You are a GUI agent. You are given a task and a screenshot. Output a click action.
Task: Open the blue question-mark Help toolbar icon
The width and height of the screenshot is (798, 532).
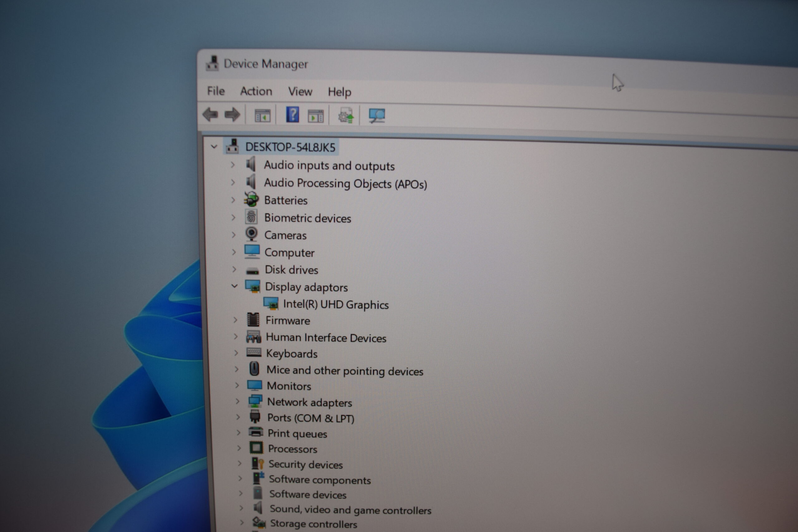coord(292,115)
